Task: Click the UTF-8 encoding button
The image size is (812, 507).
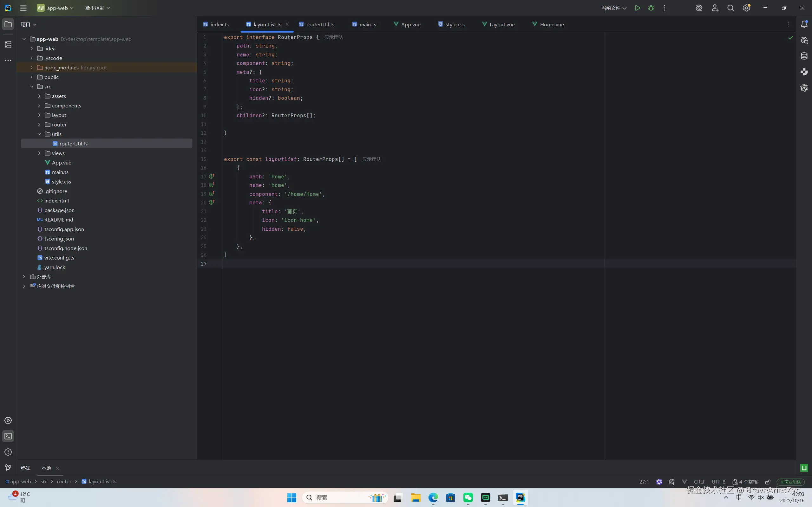Action: pos(718,482)
